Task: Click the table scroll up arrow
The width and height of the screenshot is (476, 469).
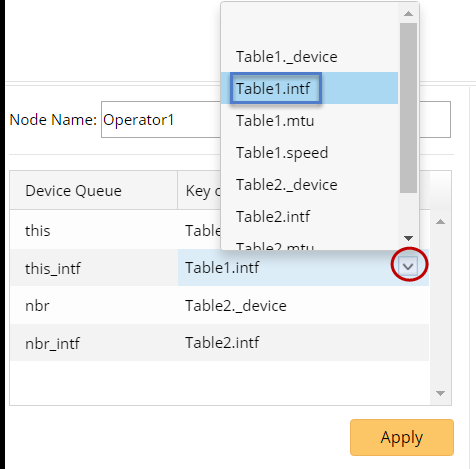Action: coord(440,222)
